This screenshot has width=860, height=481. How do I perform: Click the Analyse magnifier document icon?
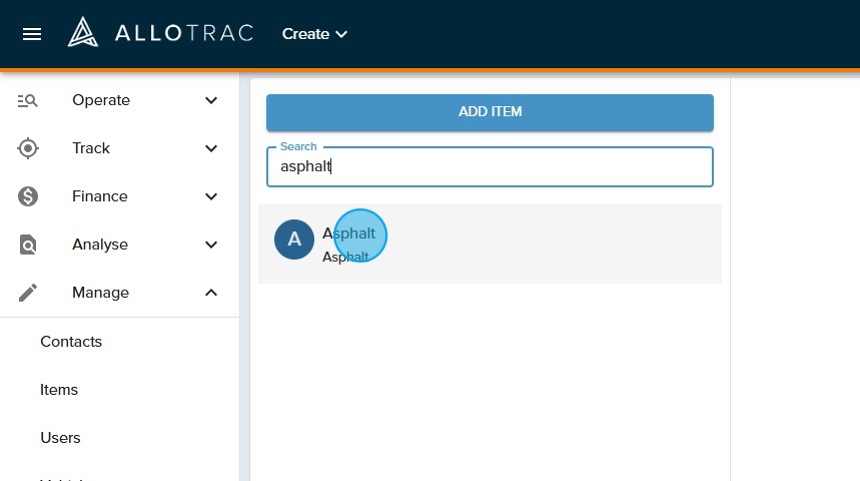pyautogui.click(x=28, y=244)
